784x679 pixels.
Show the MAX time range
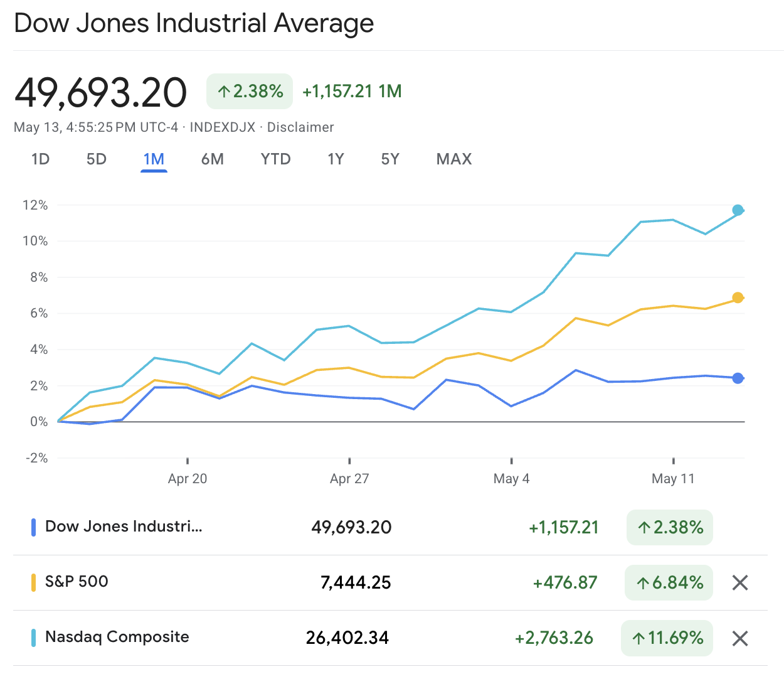(454, 159)
